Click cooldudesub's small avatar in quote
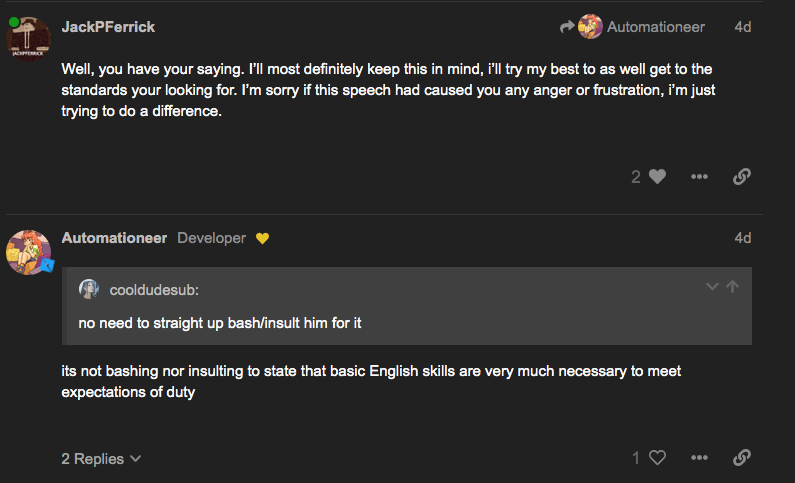Viewport: 795px width, 483px height. pyautogui.click(x=89, y=289)
